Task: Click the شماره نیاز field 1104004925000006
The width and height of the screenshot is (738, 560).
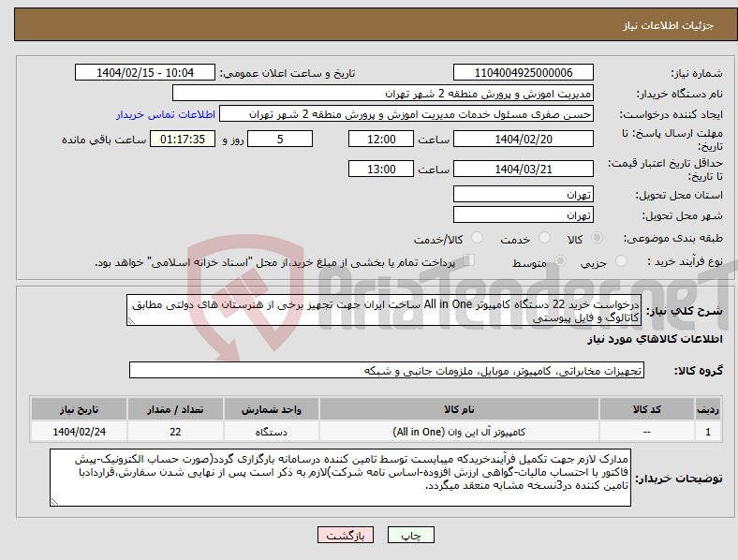Action: click(523, 72)
